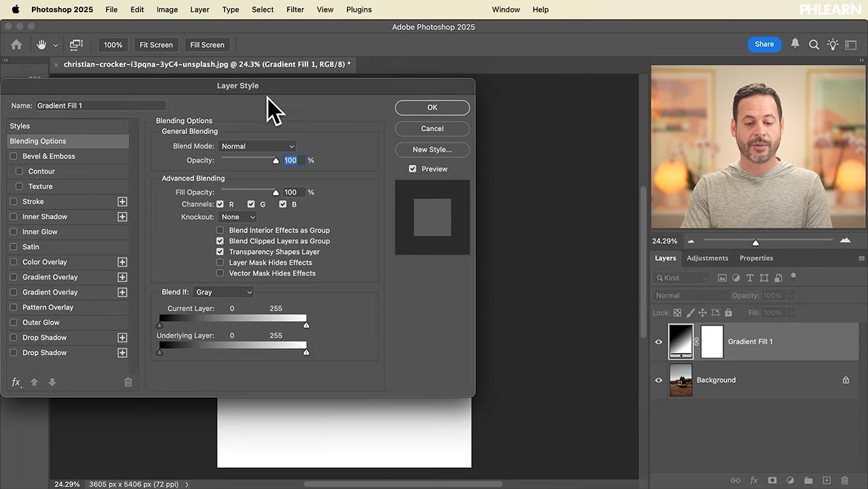The image size is (868, 489).
Task: Select the Hand tool in options bar
Action: pos(41,45)
